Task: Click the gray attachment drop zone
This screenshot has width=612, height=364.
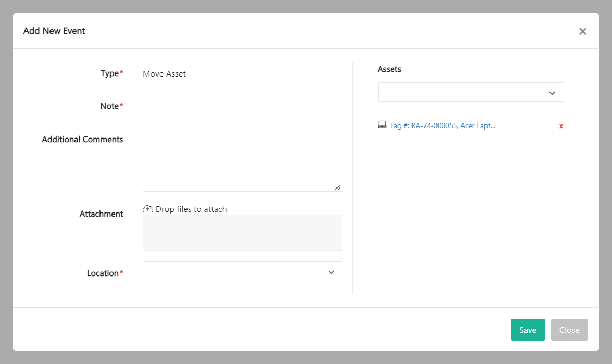Action: 242,233
